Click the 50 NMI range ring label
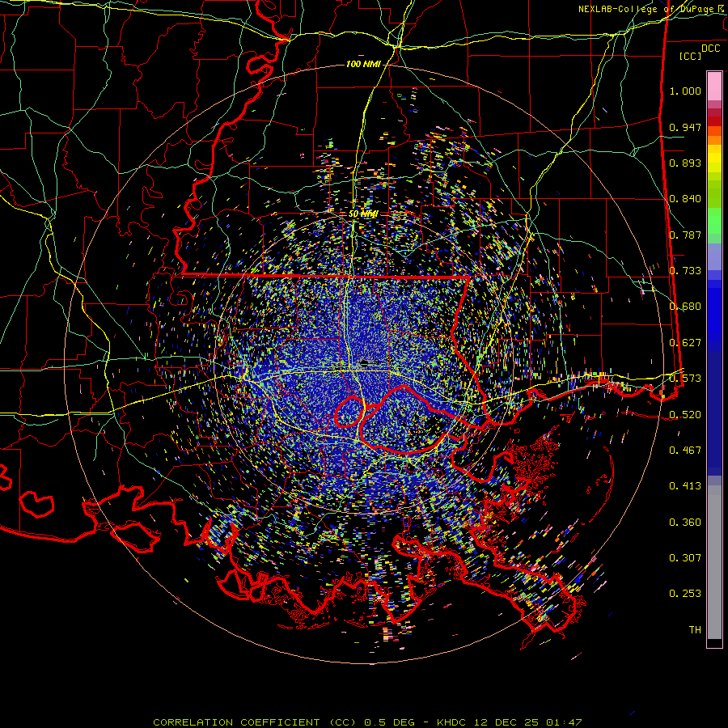Viewport: 728px width, 728px height. 363,214
